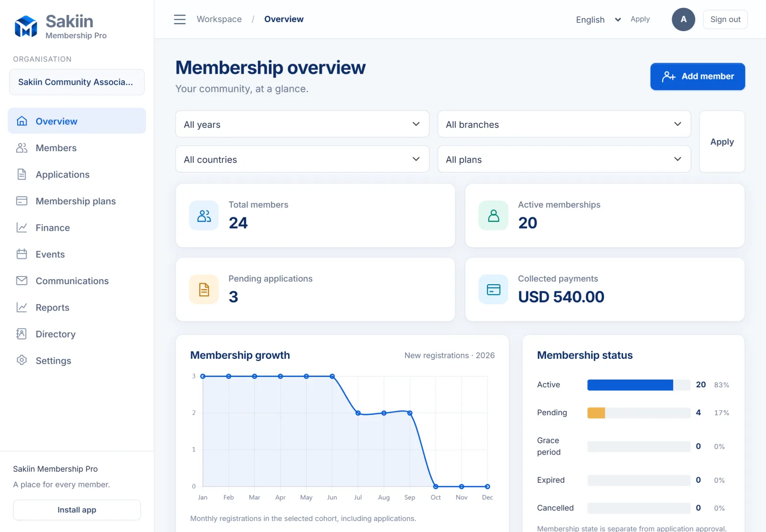Click the Active memberships person icon
This screenshot has width=766, height=532.
pyautogui.click(x=493, y=216)
